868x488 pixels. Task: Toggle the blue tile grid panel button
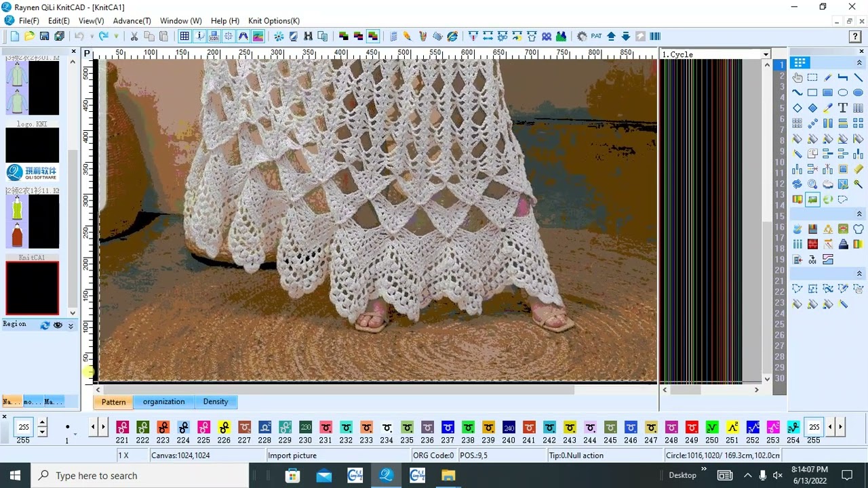(x=800, y=63)
